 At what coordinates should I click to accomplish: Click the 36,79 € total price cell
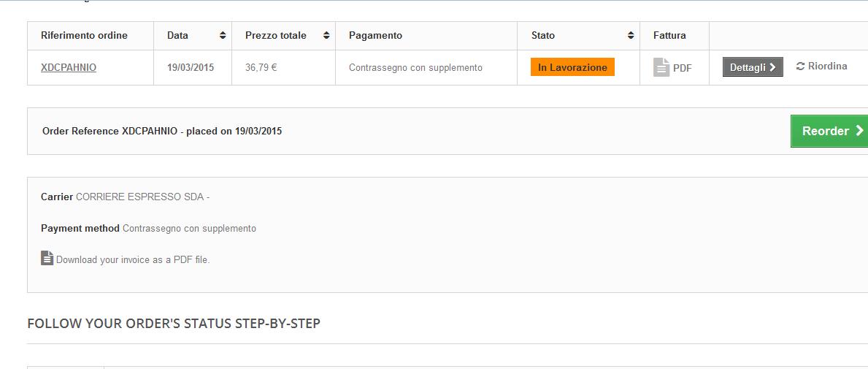261,67
